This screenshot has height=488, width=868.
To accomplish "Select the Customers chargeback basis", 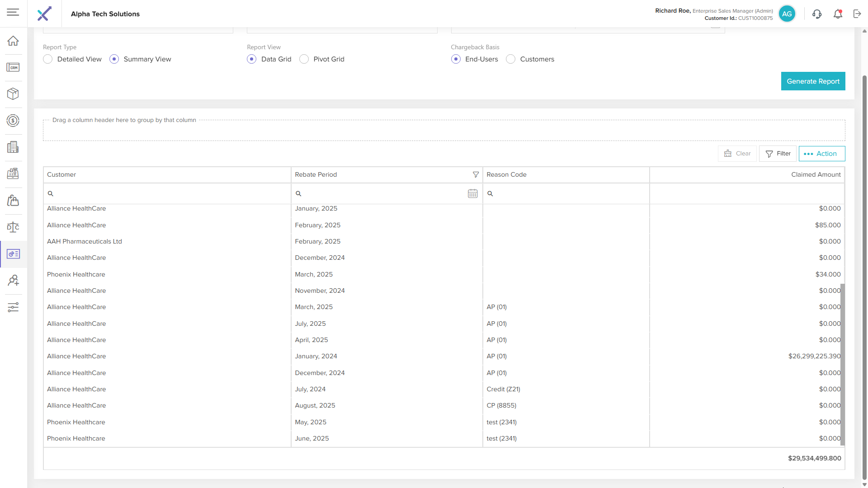I will [x=511, y=59].
